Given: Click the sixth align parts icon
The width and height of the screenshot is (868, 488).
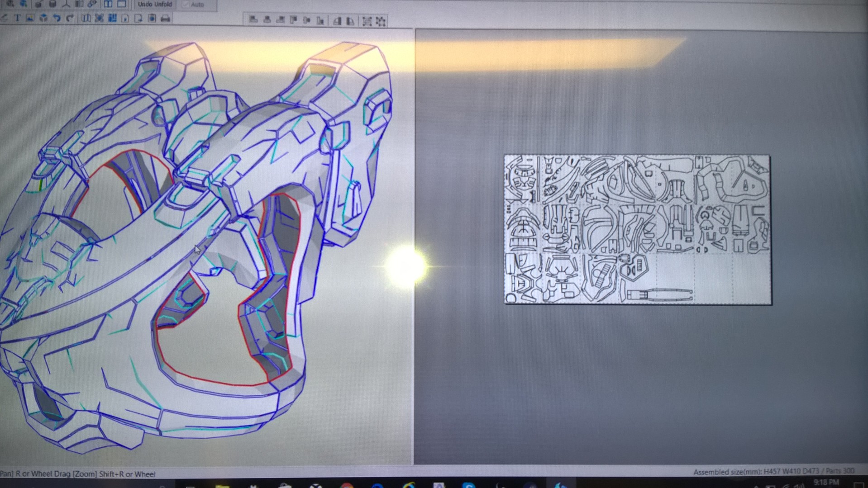Looking at the screenshot, I should (320, 20).
